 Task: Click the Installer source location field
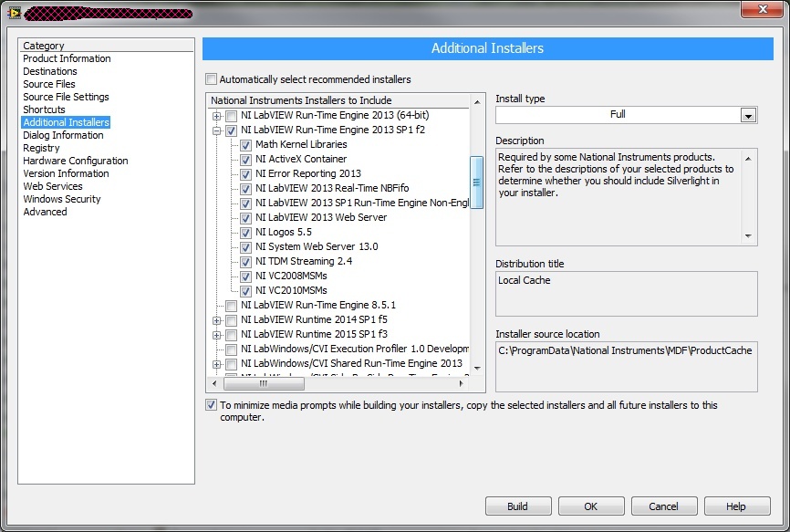627,367
